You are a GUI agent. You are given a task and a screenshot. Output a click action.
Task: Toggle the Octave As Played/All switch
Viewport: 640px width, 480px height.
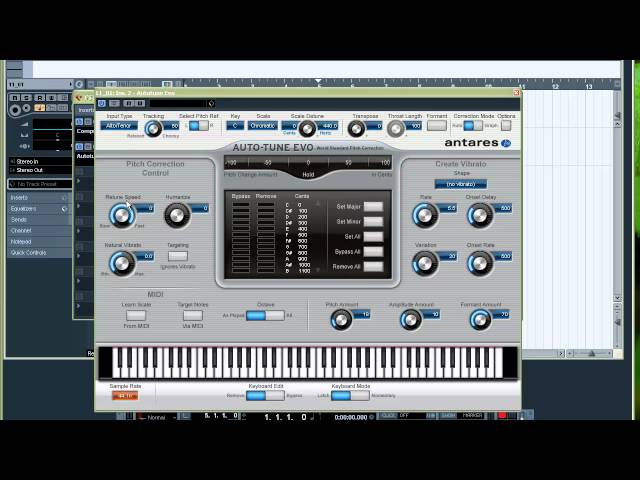click(265, 315)
